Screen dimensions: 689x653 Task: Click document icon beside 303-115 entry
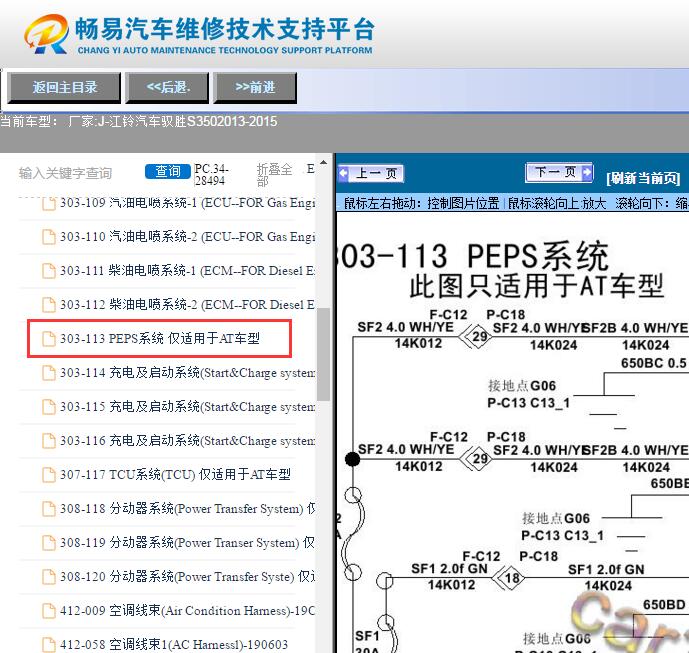point(49,406)
